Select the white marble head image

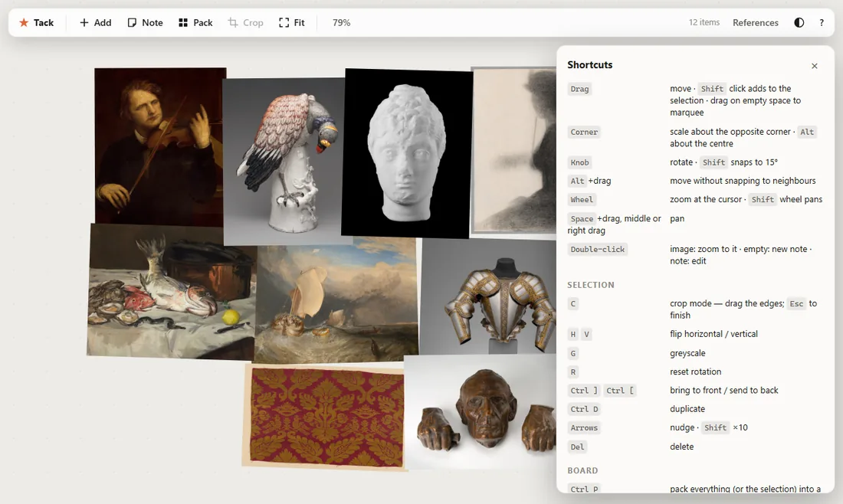407,153
